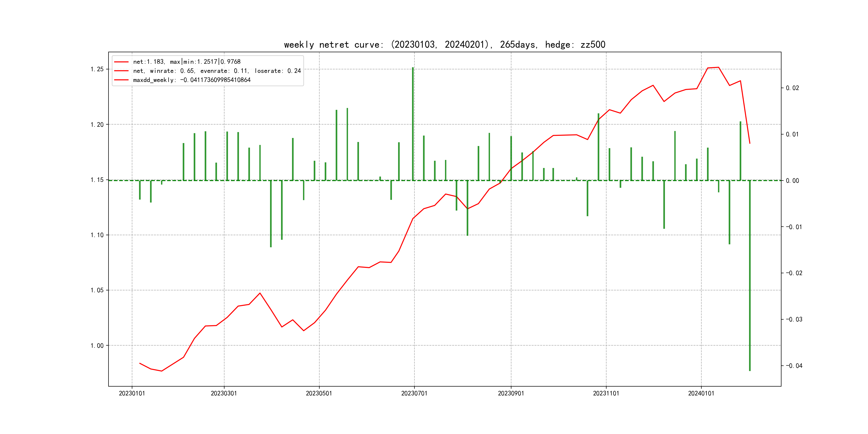
Task: Click the 20230701 x-axis label
Action: pyautogui.click(x=414, y=393)
